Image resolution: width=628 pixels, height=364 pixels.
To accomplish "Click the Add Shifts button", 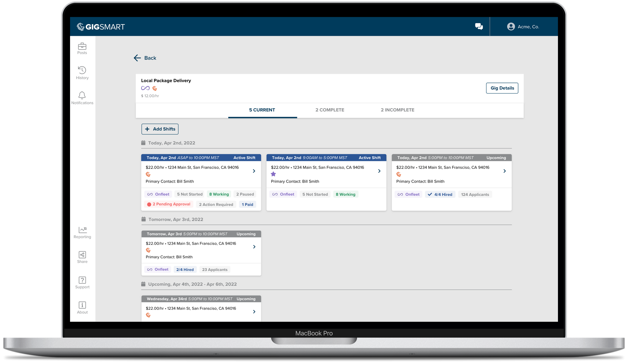I will pyautogui.click(x=160, y=129).
